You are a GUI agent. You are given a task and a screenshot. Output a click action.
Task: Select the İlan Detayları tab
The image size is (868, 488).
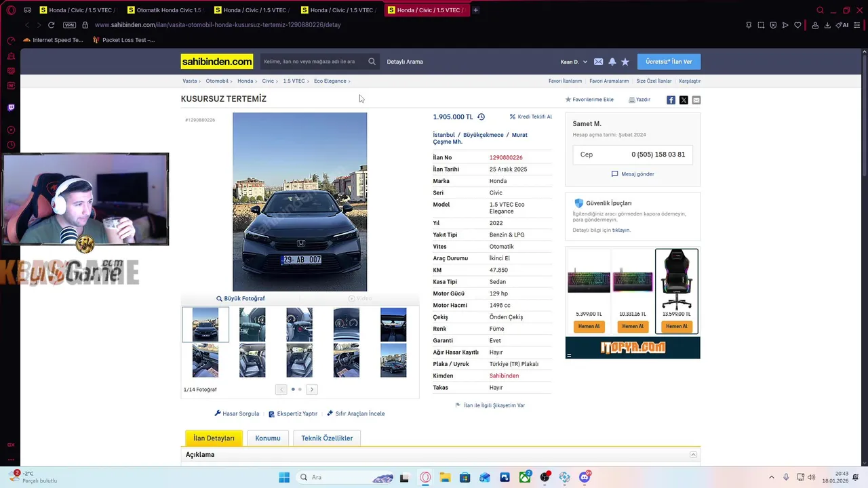pyautogui.click(x=214, y=438)
